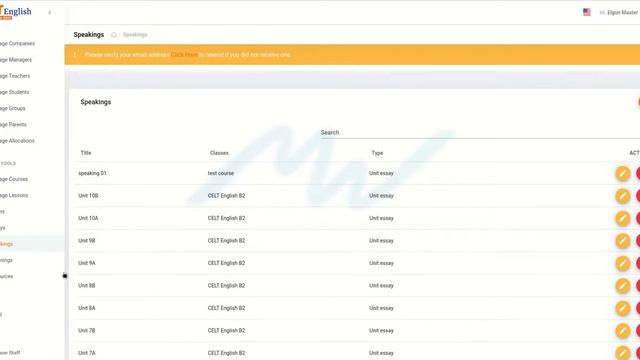Open Manage Students in sidebar
The height and width of the screenshot is (360, 640).
tap(14, 92)
